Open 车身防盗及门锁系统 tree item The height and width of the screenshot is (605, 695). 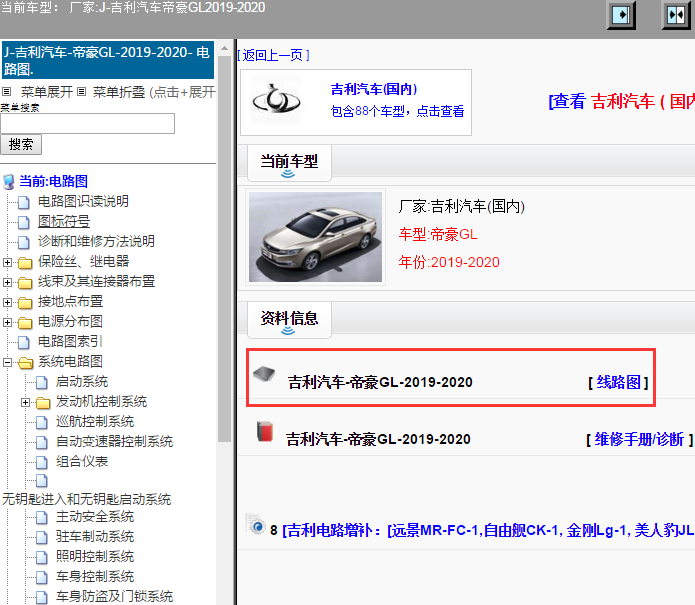[114, 596]
